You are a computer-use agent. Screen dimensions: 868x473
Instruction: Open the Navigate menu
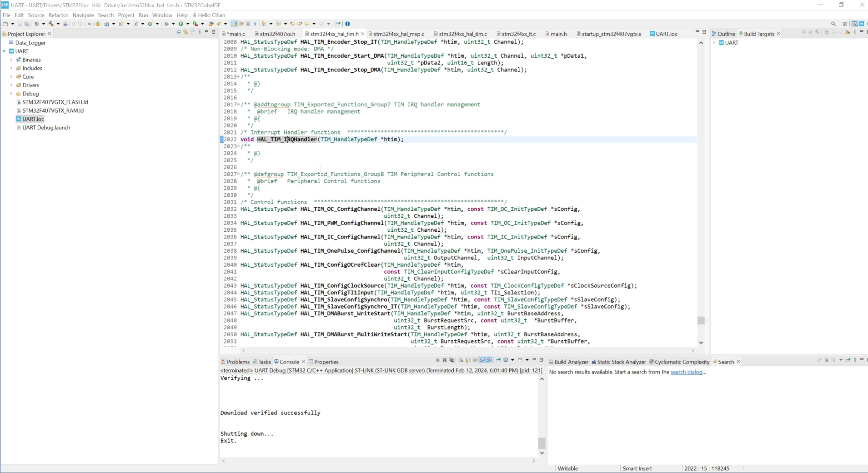(83, 15)
